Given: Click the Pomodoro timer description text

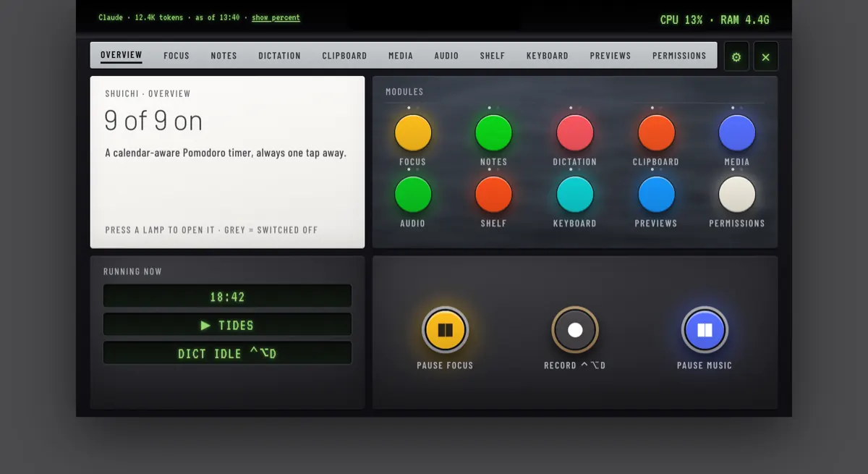Looking at the screenshot, I should click(226, 153).
